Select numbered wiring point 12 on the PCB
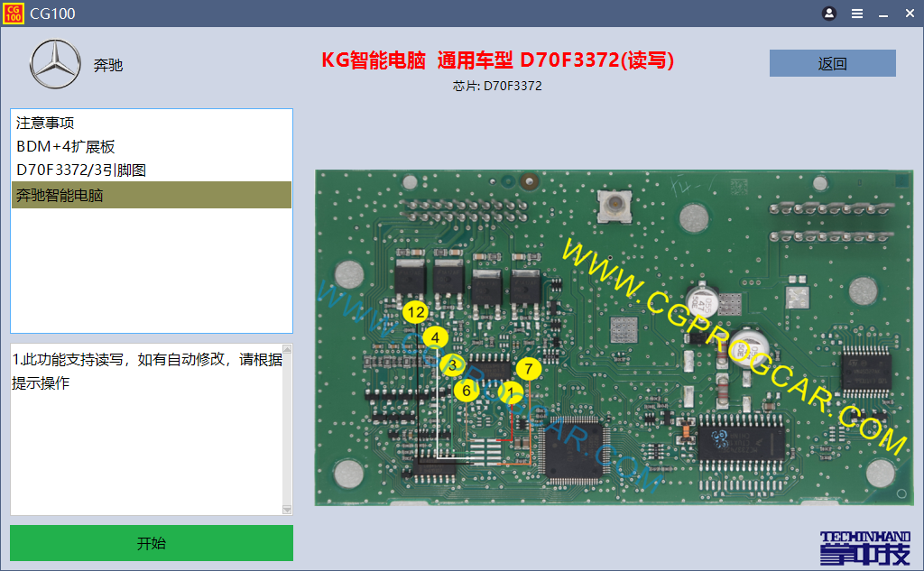The image size is (924, 571). tap(416, 311)
